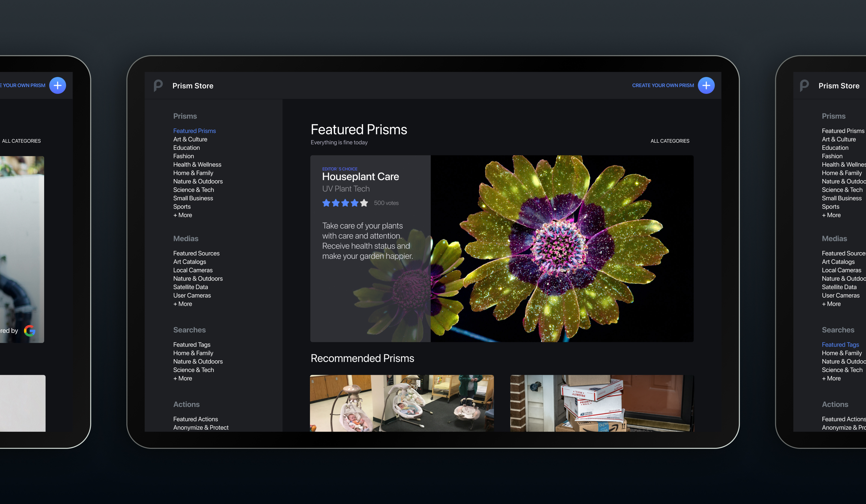This screenshot has height=504, width=866.
Task: Select Home & Family under Searches, center sidebar
Action: coord(193,353)
